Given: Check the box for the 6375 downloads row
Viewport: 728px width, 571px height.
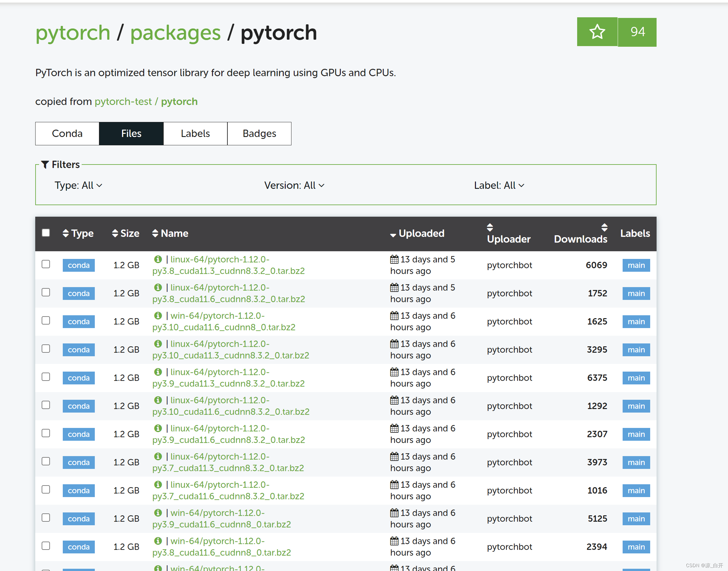Looking at the screenshot, I should (46, 377).
